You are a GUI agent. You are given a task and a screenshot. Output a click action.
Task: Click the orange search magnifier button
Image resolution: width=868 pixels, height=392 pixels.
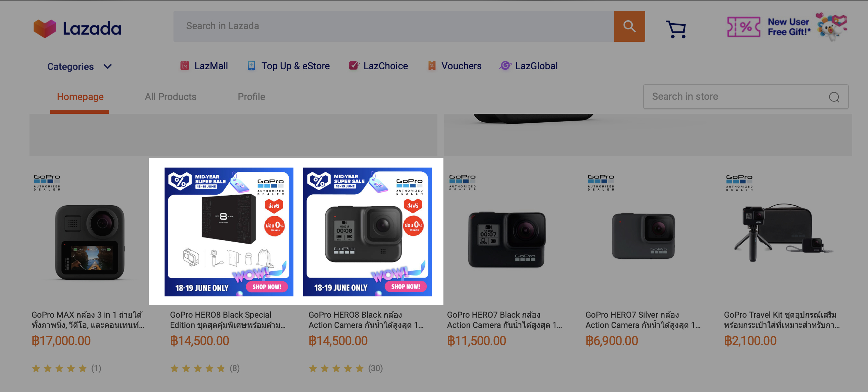click(x=629, y=26)
